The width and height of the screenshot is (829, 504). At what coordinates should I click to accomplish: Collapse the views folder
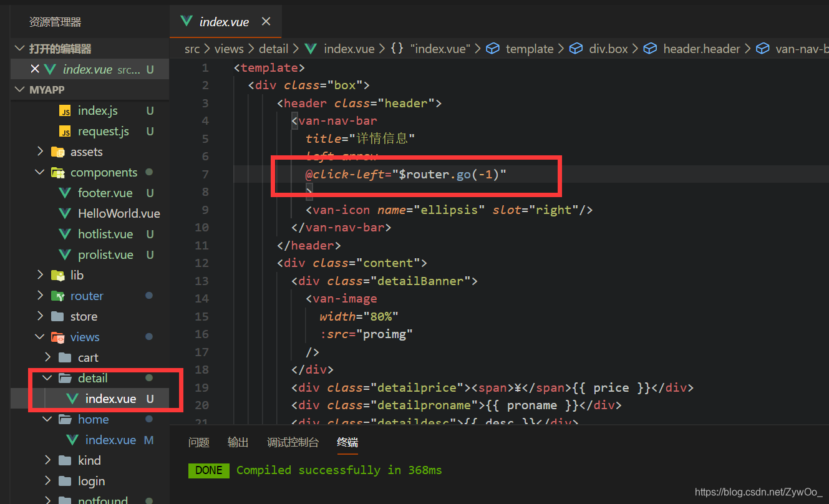pyautogui.click(x=40, y=337)
